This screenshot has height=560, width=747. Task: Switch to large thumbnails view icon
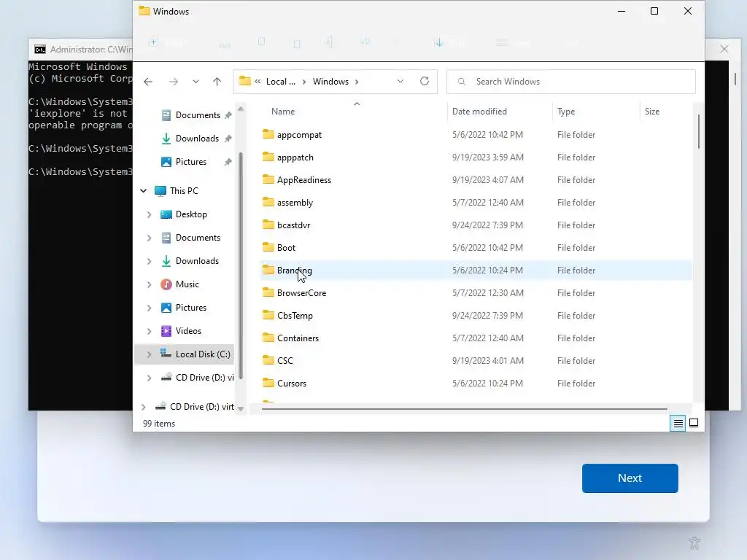point(694,423)
